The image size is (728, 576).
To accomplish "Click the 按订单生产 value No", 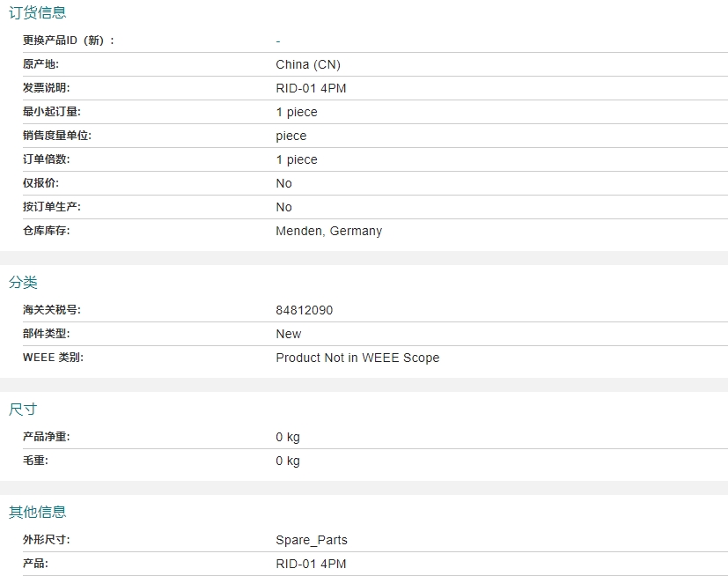I will pyautogui.click(x=283, y=207).
